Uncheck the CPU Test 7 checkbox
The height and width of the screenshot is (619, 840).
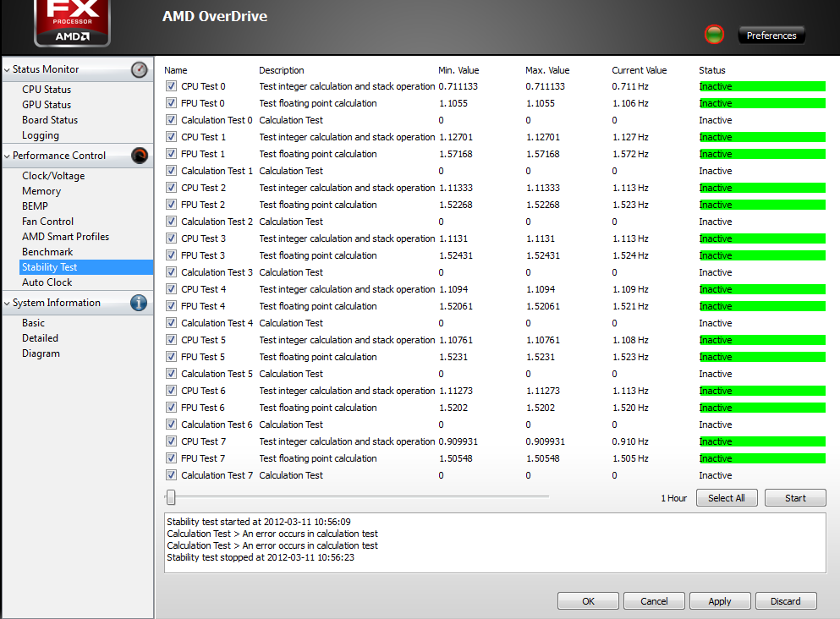[x=171, y=441]
